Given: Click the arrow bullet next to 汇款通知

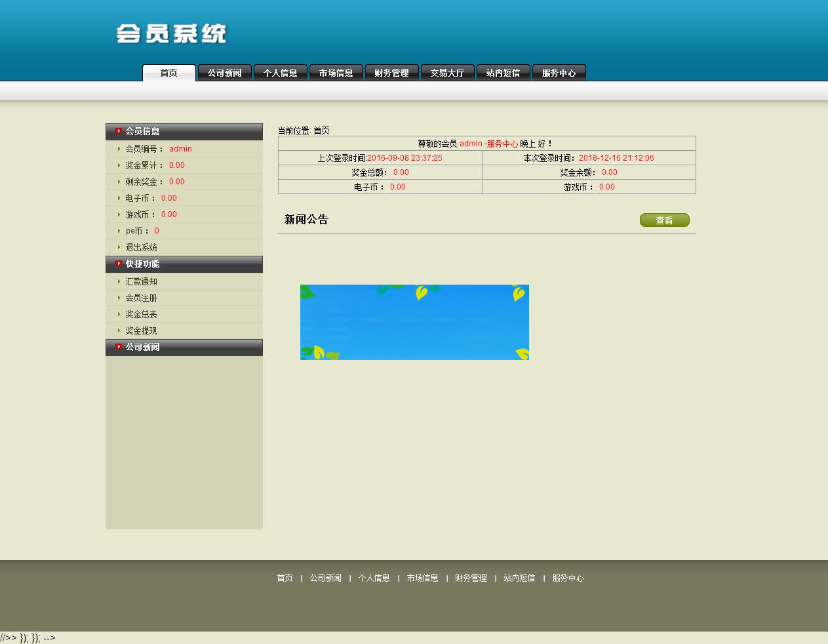Looking at the screenshot, I should (x=119, y=281).
